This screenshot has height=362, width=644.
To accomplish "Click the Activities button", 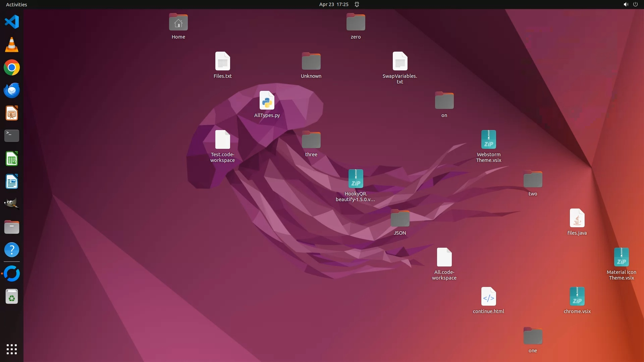I will click(16, 4).
